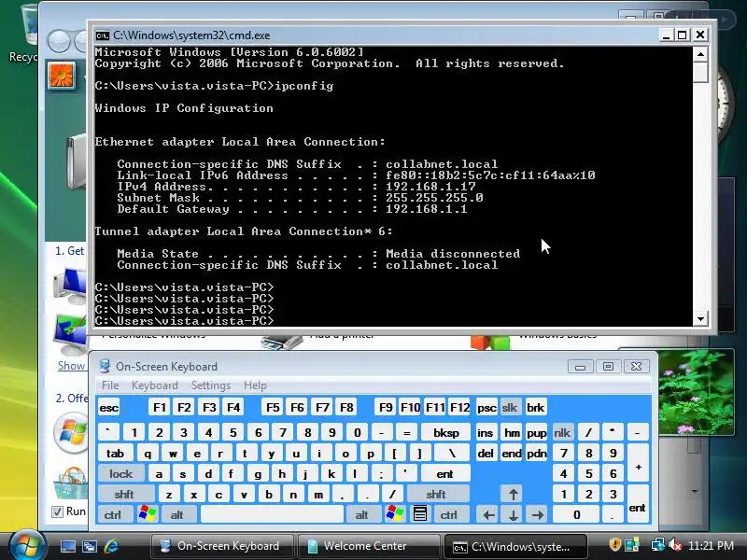
Task: Click the right Windows logo key on keyboard
Action: click(x=395, y=514)
